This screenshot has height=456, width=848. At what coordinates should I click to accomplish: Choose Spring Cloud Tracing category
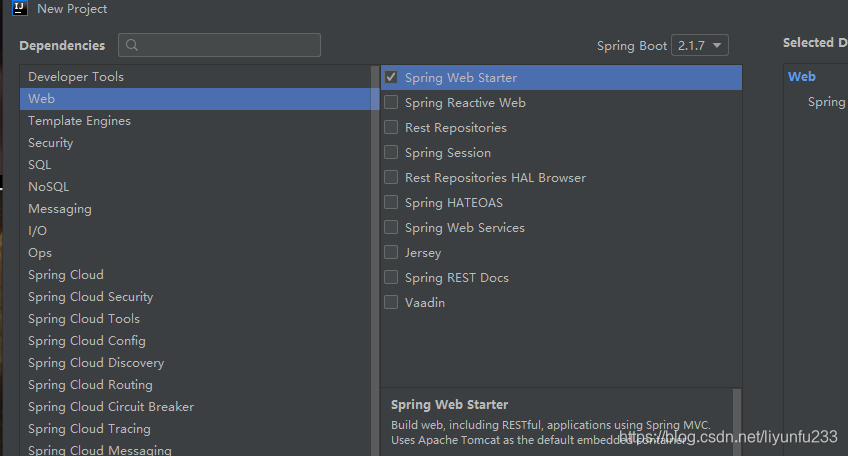(x=196, y=429)
